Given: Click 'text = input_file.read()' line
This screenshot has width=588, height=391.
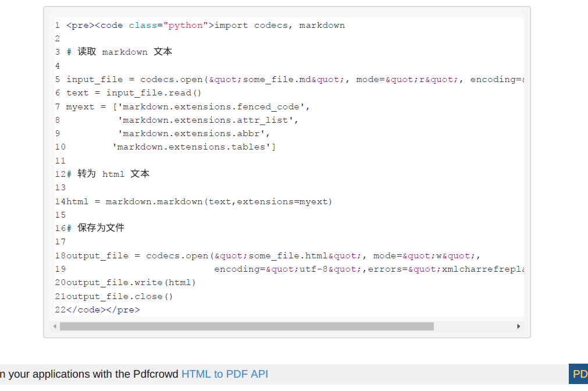Looking at the screenshot, I should (134, 93).
